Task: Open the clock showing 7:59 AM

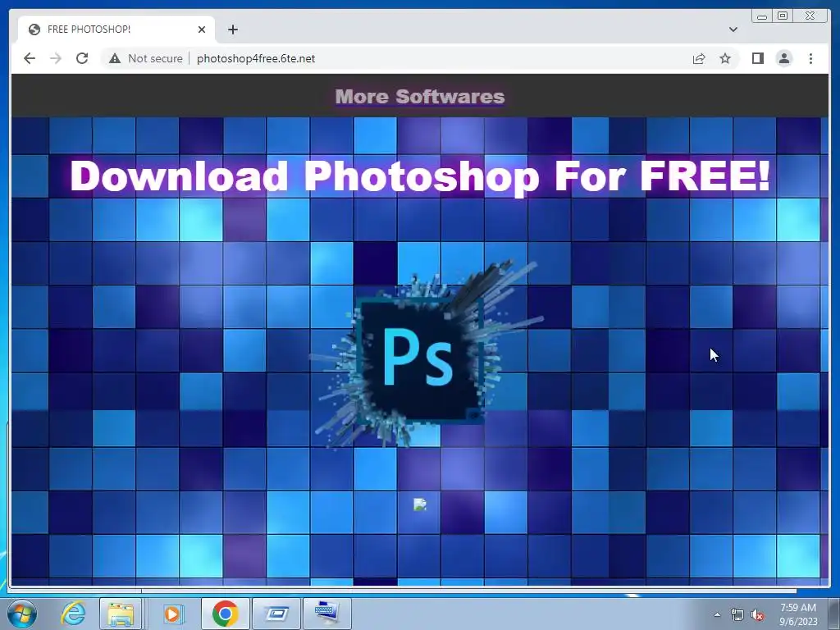Action: click(x=798, y=614)
